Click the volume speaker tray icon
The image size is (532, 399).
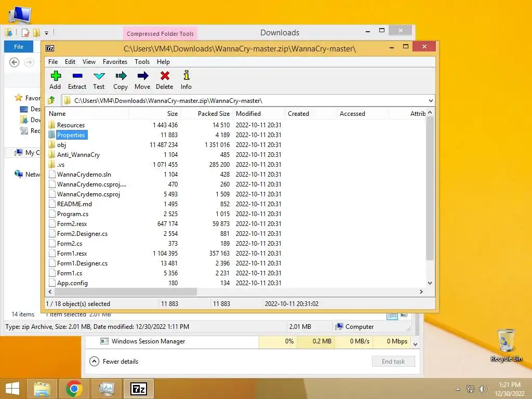pos(483,389)
